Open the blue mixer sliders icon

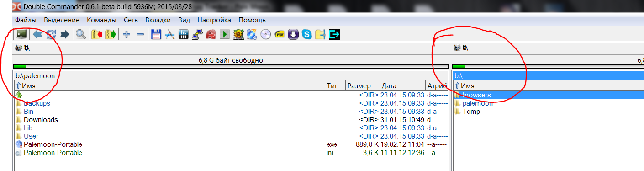[x=184, y=34]
